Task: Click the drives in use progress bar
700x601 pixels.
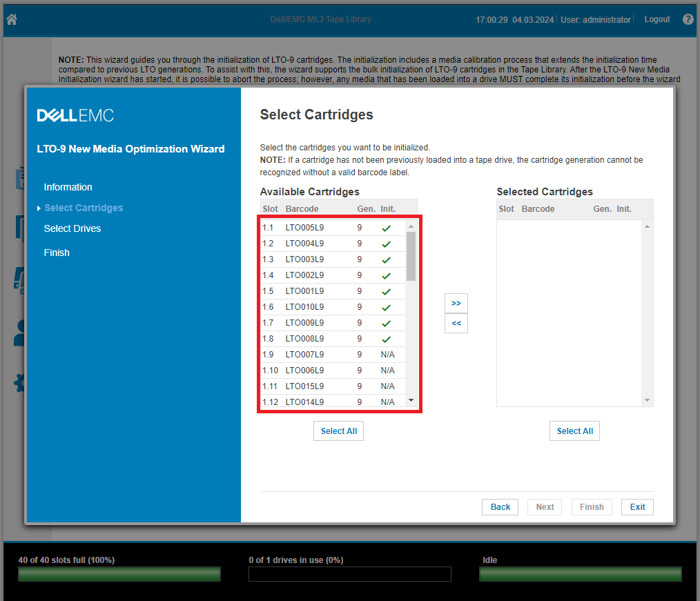Action: [x=349, y=574]
